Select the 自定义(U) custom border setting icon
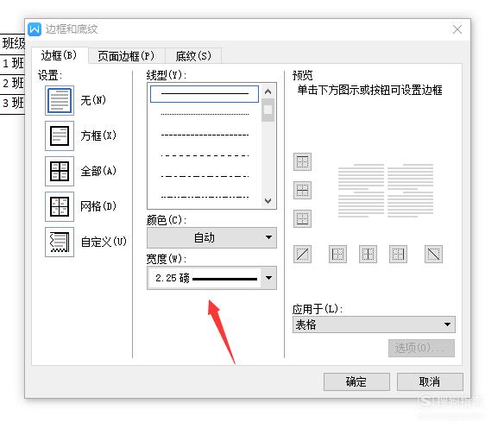Viewport: 504px width, 441px height. [60, 242]
